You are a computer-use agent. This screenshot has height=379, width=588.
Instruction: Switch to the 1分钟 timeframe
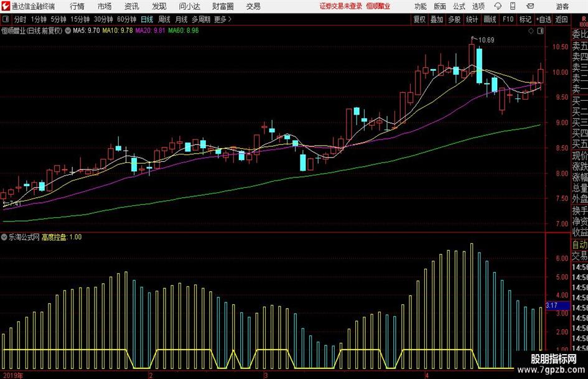(39, 19)
